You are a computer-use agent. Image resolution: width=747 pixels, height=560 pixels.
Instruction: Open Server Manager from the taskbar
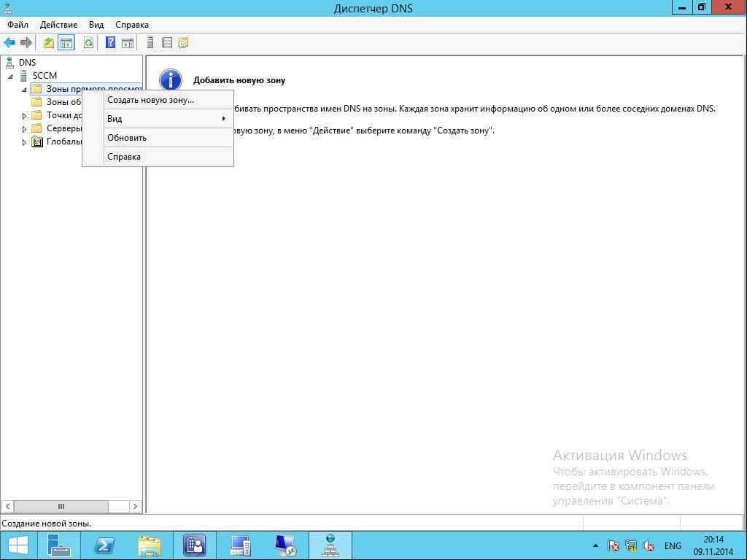[x=59, y=545]
